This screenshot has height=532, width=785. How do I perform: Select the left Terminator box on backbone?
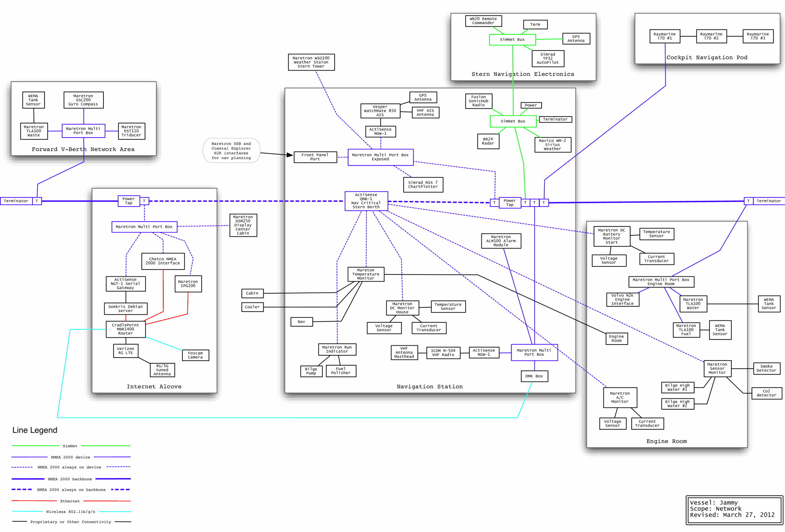(16, 201)
